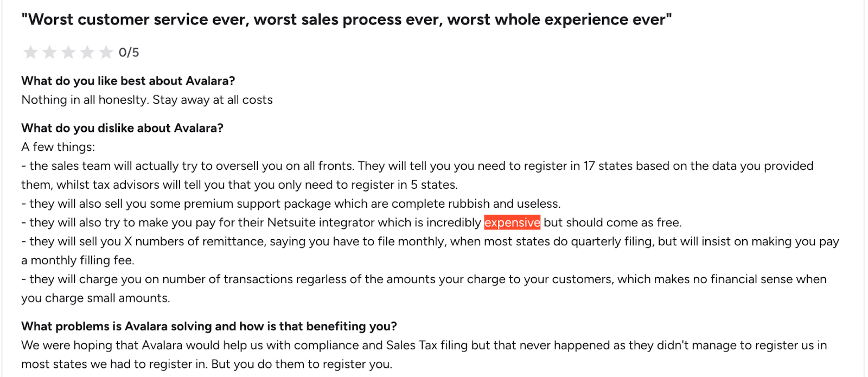868x377 pixels.
Task: Click the line about 'monthly filling fee'
Action: pyautogui.click(x=78, y=260)
